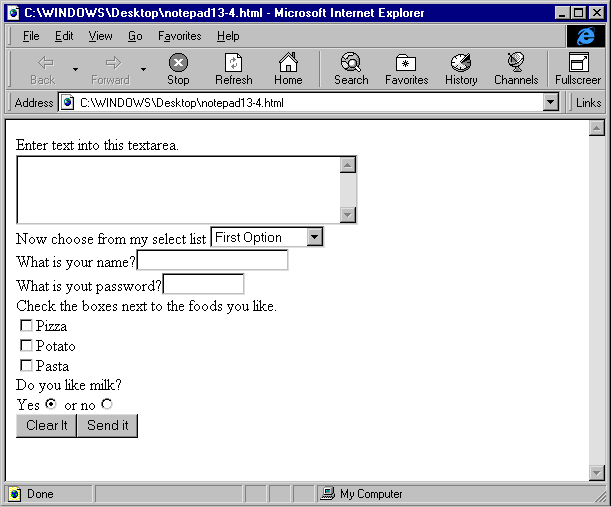The width and height of the screenshot is (611, 507).
Task: Click the status bar page icon beside Done
Action: 14,494
